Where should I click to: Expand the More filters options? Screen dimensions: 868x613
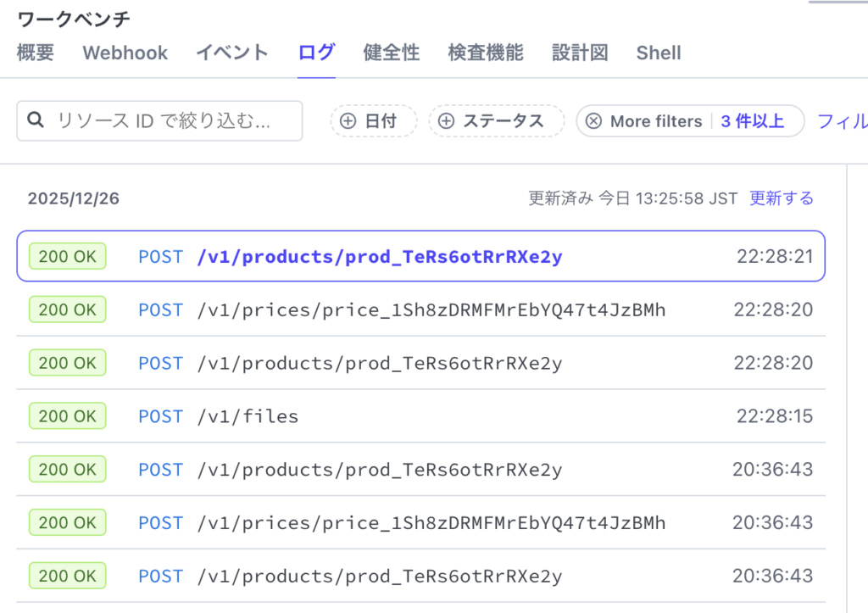pos(655,120)
